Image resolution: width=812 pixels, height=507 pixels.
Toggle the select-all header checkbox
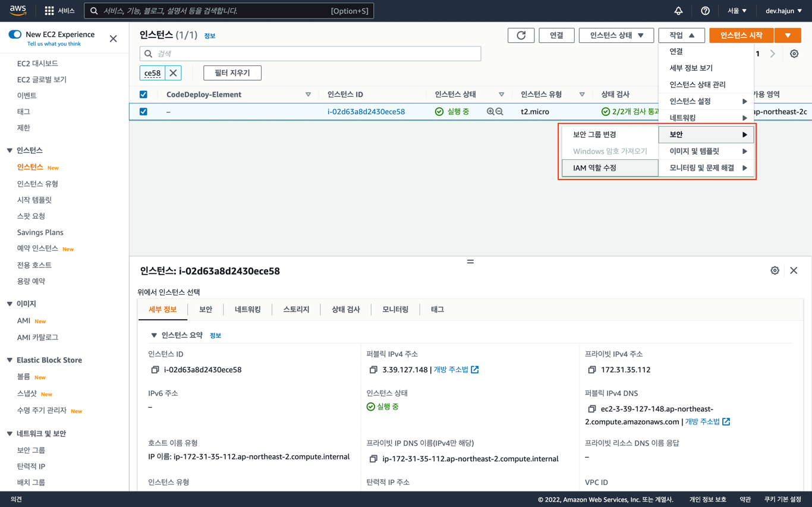coord(143,95)
